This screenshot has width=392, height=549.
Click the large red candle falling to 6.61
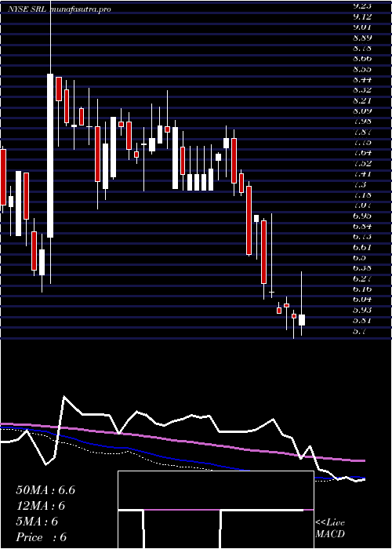tap(249, 220)
